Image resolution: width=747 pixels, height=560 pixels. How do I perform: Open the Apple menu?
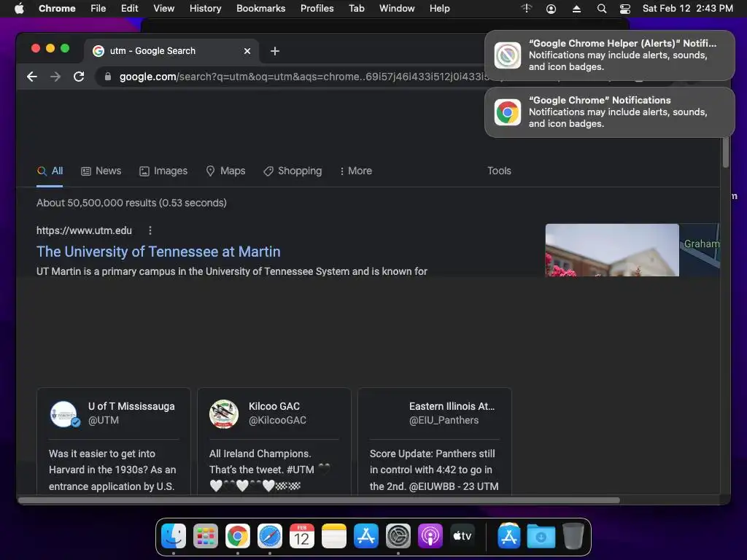[19, 8]
